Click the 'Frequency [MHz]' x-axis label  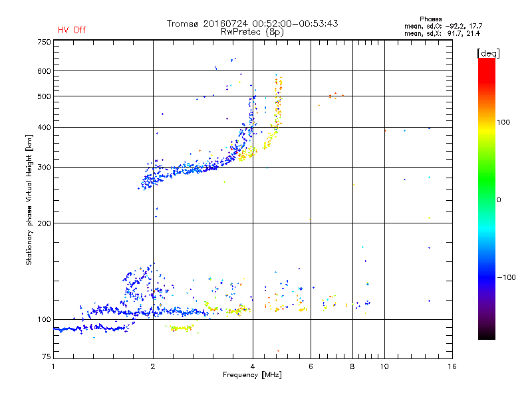point(252,375)
